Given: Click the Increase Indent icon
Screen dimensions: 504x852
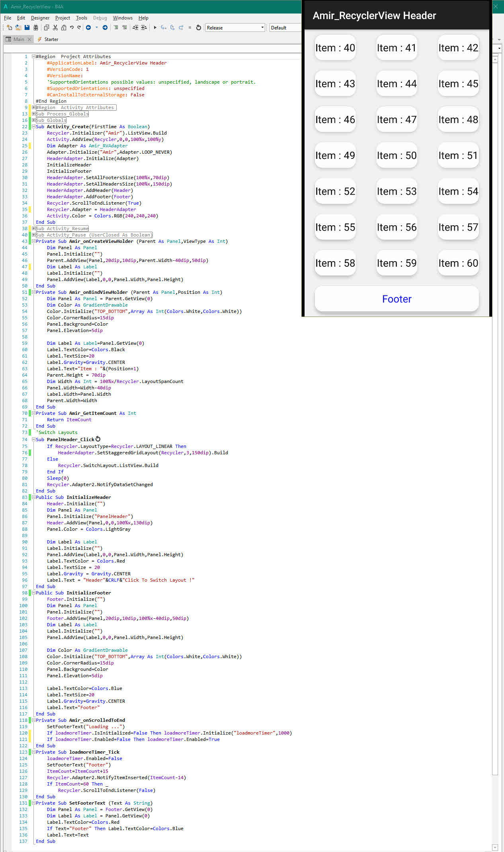Looking at the screenshot, I should click(x=144, y=27).
